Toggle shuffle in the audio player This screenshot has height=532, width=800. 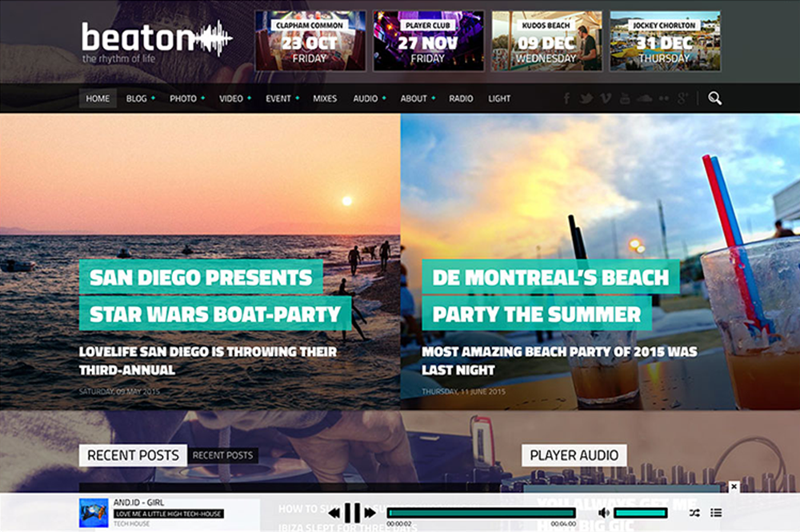(694, 513)
